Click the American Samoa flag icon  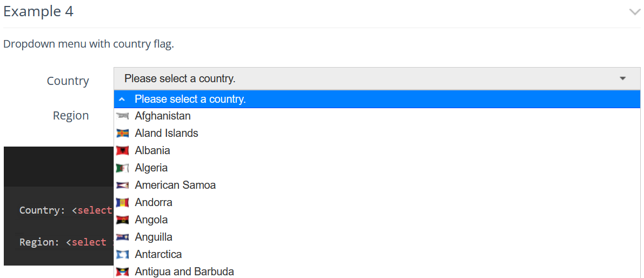click(122, 185)
